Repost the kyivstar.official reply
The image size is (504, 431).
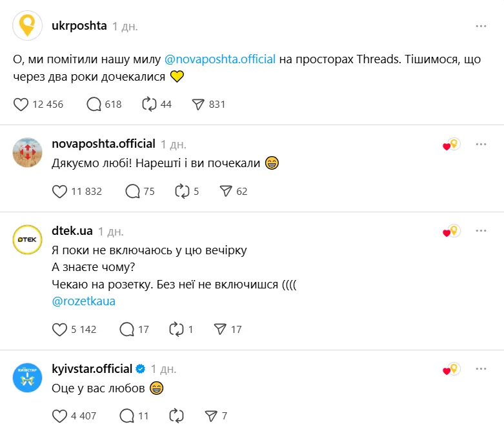tap(176, 416)
